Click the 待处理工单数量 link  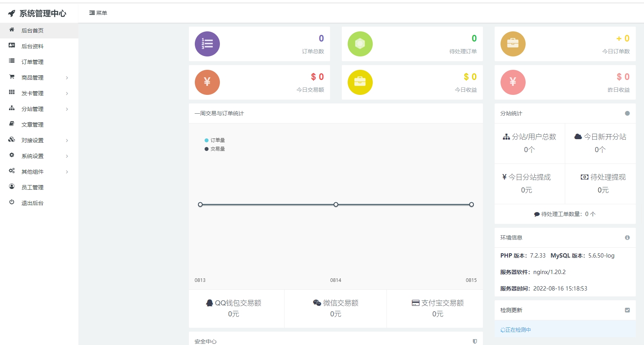[564, 214]
